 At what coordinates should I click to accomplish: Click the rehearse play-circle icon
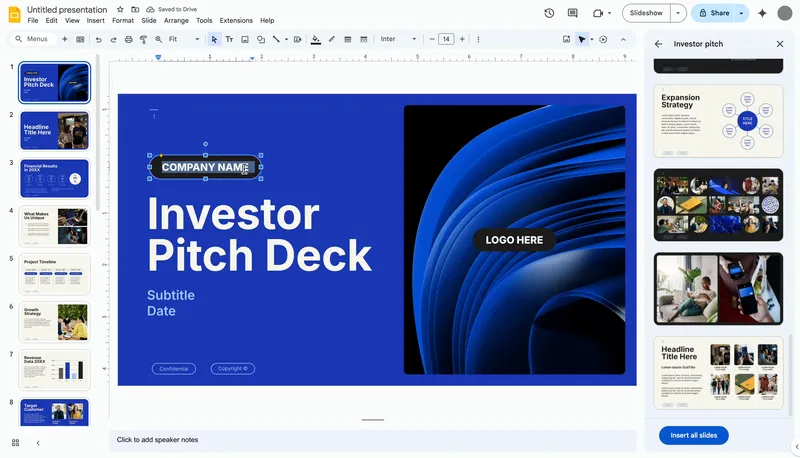(603, 39)
